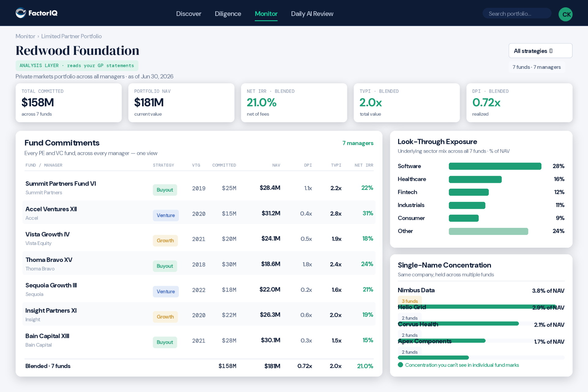Switch to Daily AI Review tab

312,14
